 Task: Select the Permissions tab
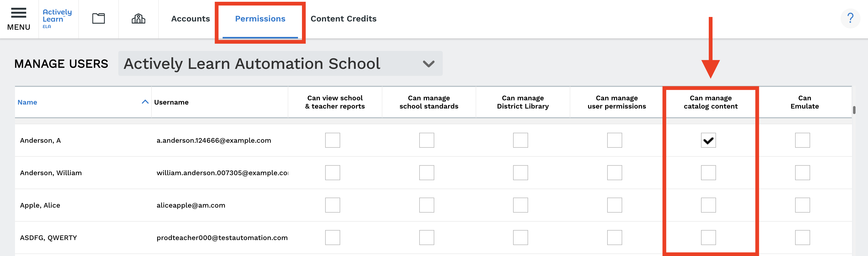pos(260,19)
